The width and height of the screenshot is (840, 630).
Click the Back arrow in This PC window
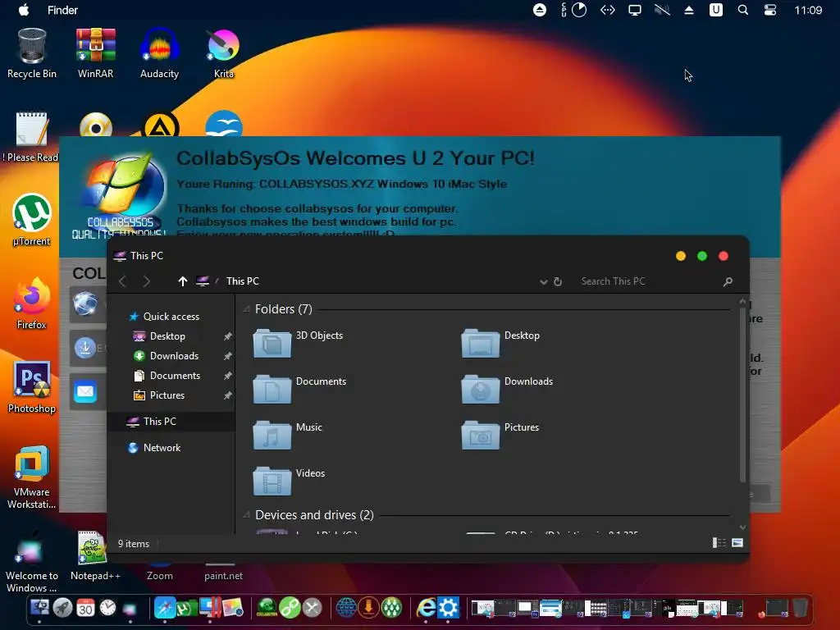click(123, 281)
